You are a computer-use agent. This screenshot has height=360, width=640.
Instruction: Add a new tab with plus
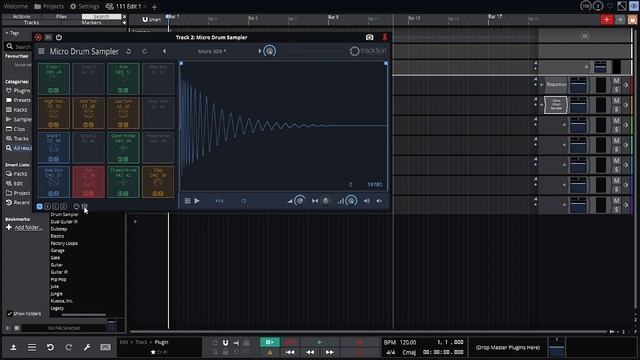154,7
